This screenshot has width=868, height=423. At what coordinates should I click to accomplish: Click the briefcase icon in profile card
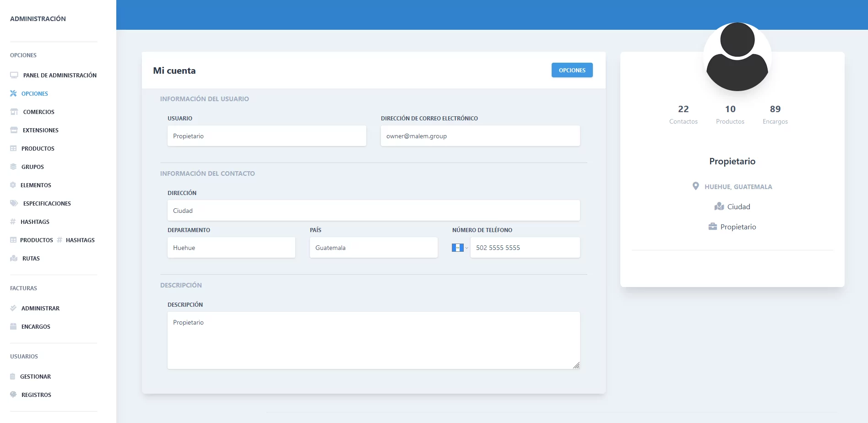[713, 227]
